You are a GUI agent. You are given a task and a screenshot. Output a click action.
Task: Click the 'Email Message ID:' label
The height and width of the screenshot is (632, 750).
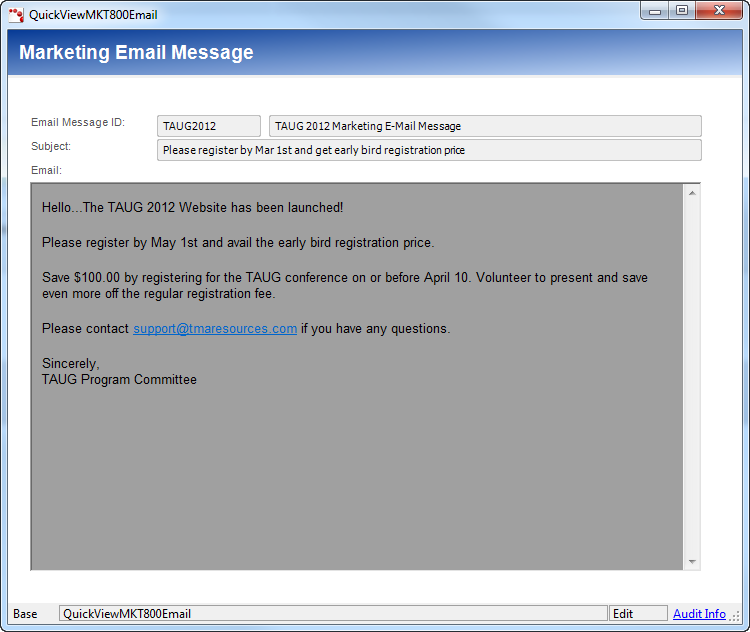click(78, 122)
